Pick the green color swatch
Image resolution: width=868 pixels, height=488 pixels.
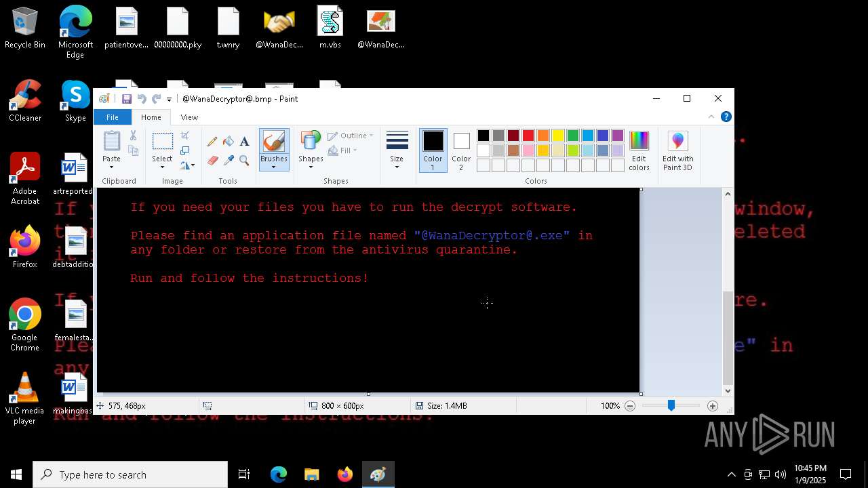(573, 136)
